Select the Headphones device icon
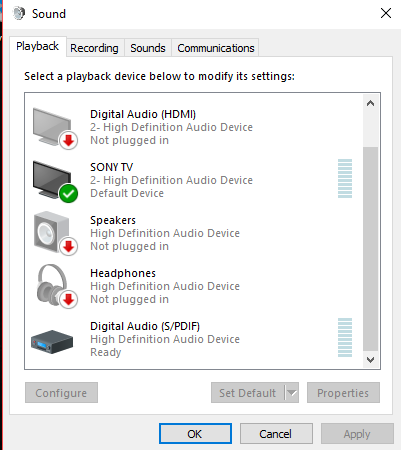Image resolution: width=409 pixels, height=450 pixels. click(x=56, y=287)
